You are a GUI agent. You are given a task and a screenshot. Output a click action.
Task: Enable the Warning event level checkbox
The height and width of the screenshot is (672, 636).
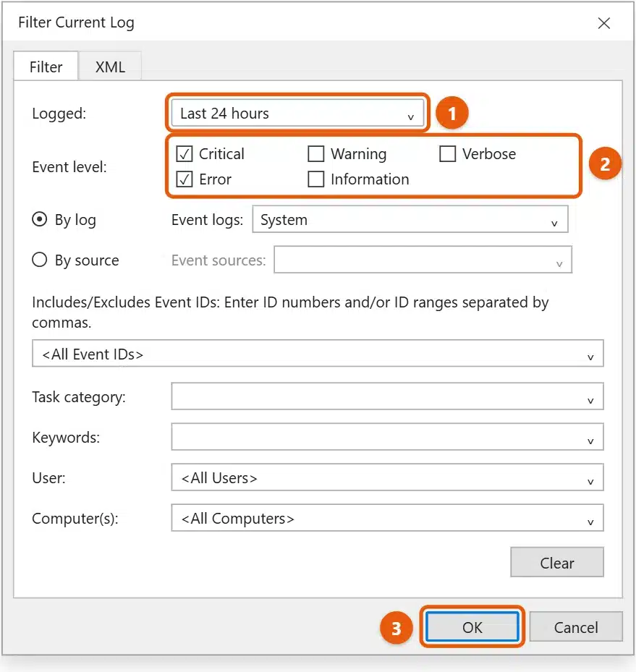pos(316,154)
